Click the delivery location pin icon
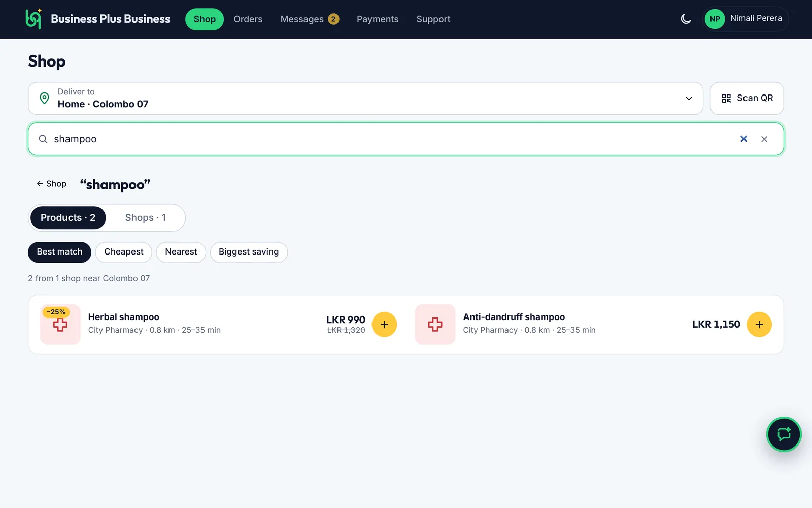This screenshot has height=508, width=812. tap(45, 98)
